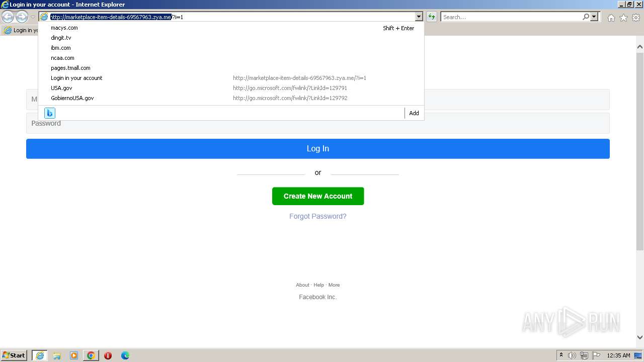Show hidden tray icons arrow
Viewport: 644px width, 362px height.
(561, 355)
